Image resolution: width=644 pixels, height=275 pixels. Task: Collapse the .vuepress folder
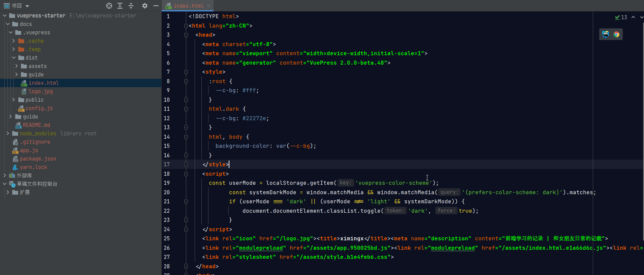tap(11, 32)
